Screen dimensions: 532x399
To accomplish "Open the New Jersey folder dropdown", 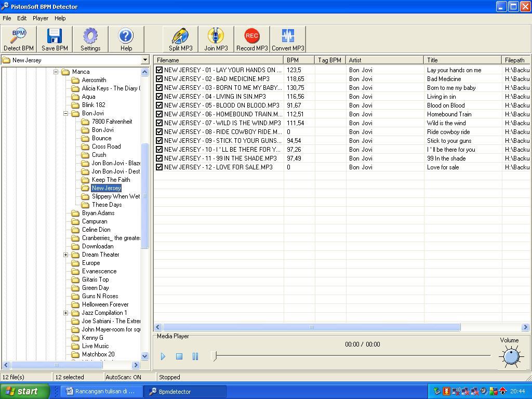I will point(145,60).
